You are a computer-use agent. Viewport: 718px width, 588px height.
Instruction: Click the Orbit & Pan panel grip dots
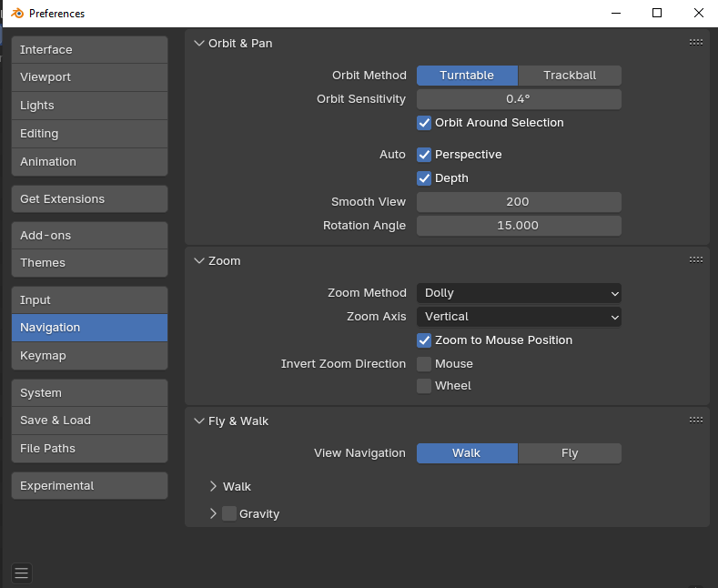pyautogui.click(x=695, y=43)
